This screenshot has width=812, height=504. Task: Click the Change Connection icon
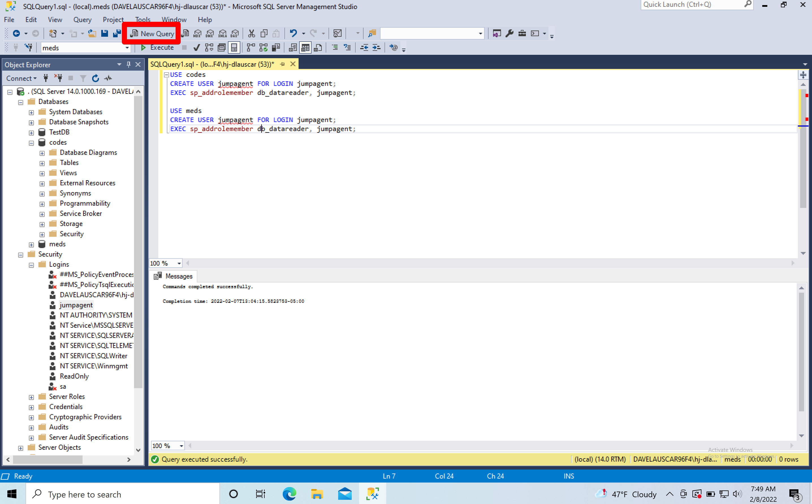coord(29,48)
